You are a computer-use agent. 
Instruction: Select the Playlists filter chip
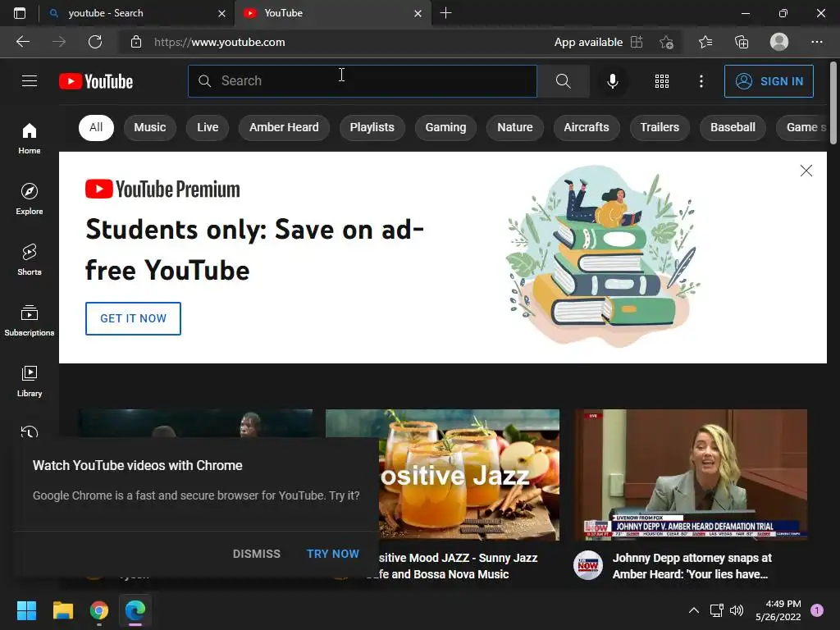pos(372,127)
